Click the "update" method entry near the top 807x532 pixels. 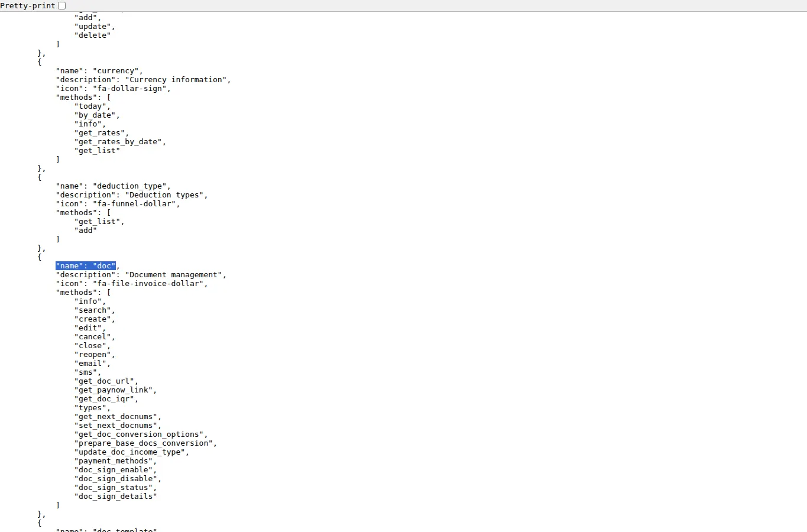click(x=92, y=27)
